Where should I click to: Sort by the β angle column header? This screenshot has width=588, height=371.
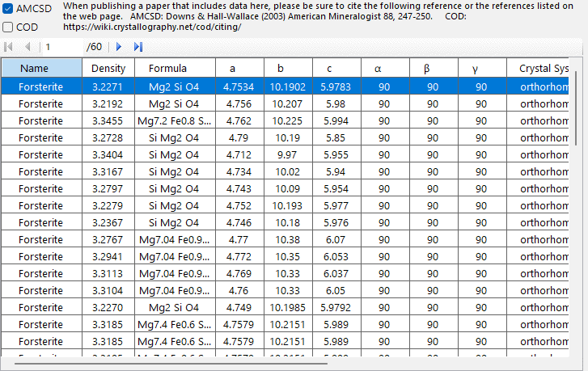coord(434,68)
